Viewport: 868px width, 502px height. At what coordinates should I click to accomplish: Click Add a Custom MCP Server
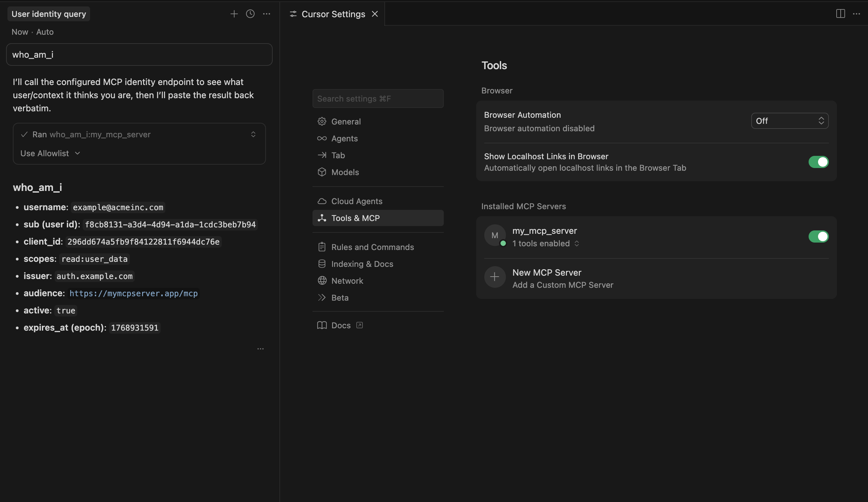[563, 285]
